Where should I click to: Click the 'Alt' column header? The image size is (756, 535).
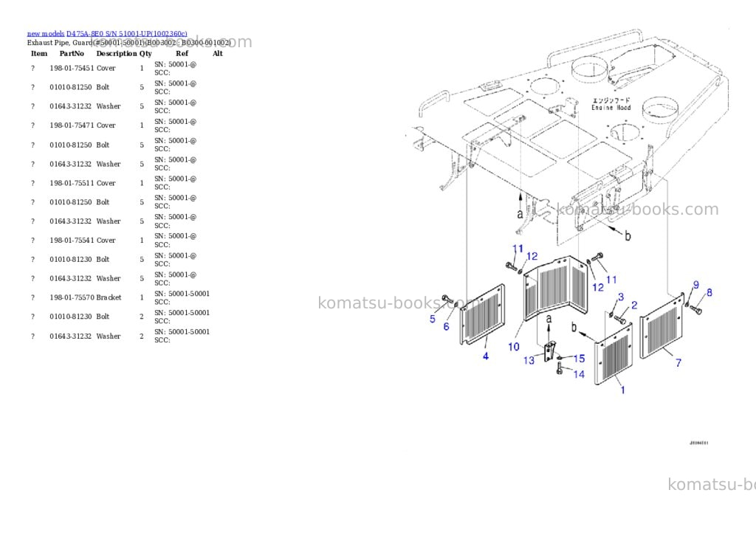click(x=218, y=53)
